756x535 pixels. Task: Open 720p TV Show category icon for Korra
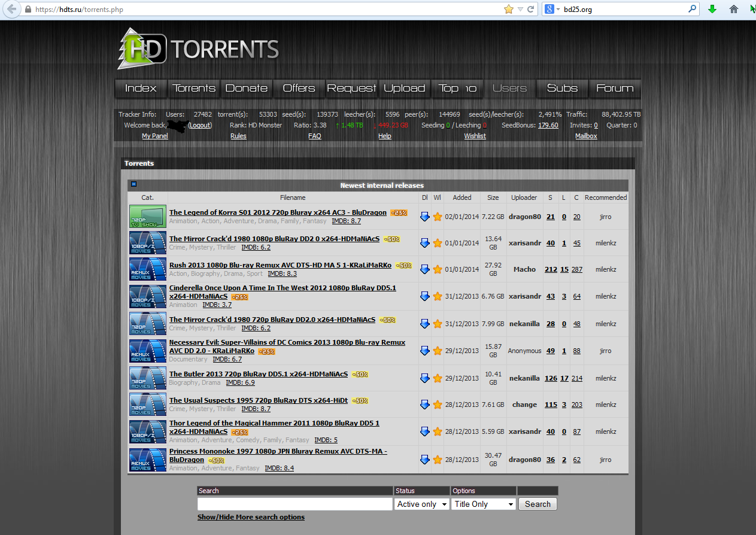click(148, 217)
